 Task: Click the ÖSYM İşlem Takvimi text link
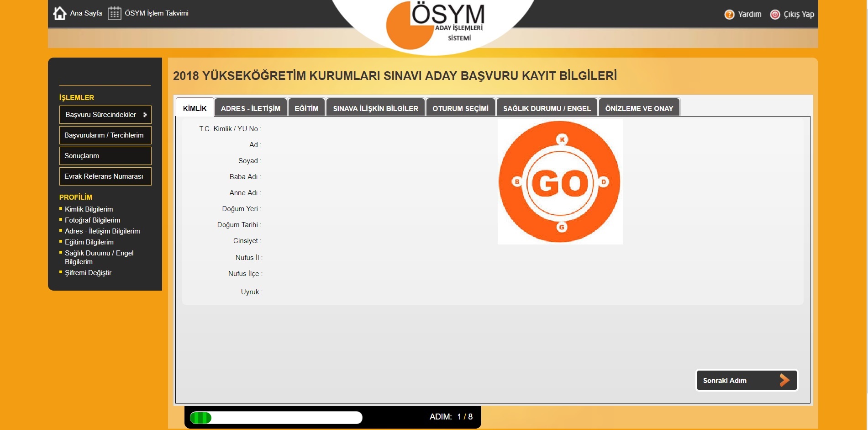[157, 13]
